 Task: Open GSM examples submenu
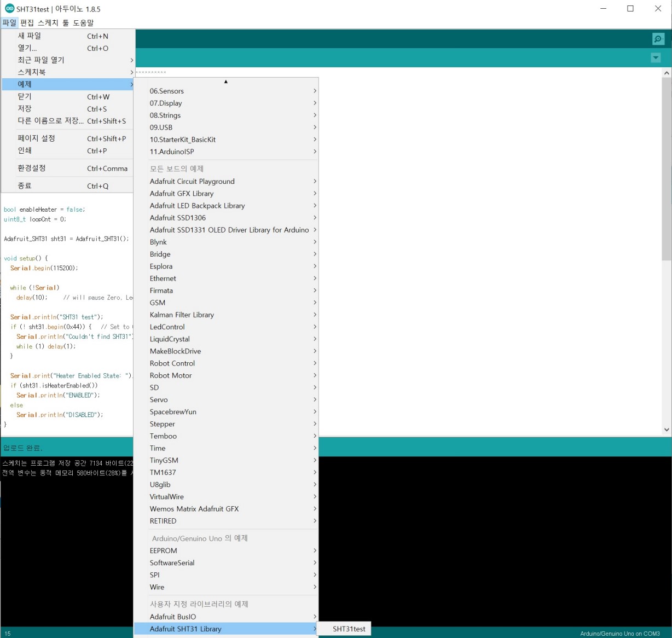click(226, 303)
